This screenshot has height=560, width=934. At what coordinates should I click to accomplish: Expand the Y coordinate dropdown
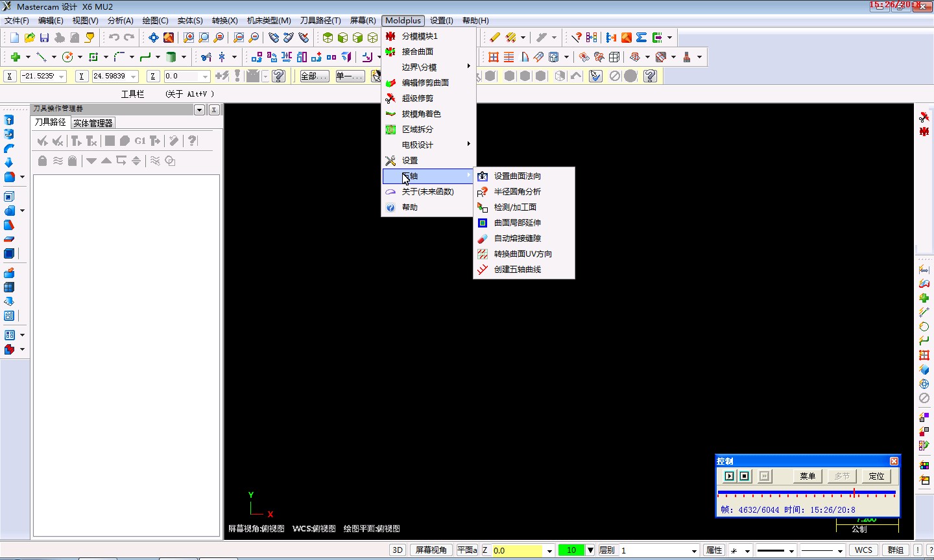tap(134, 76)
